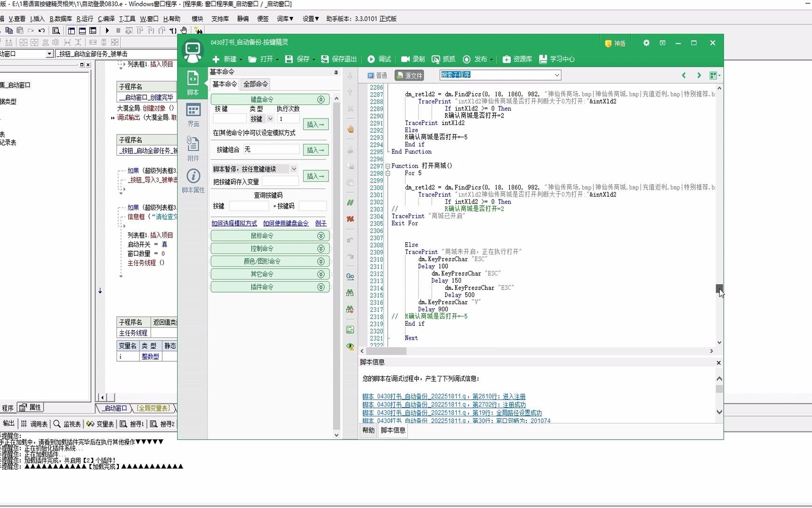Click 保存退出 (Save and Exit)
Image resolution: width=812 pixels, height=508 pixels.
339,59
